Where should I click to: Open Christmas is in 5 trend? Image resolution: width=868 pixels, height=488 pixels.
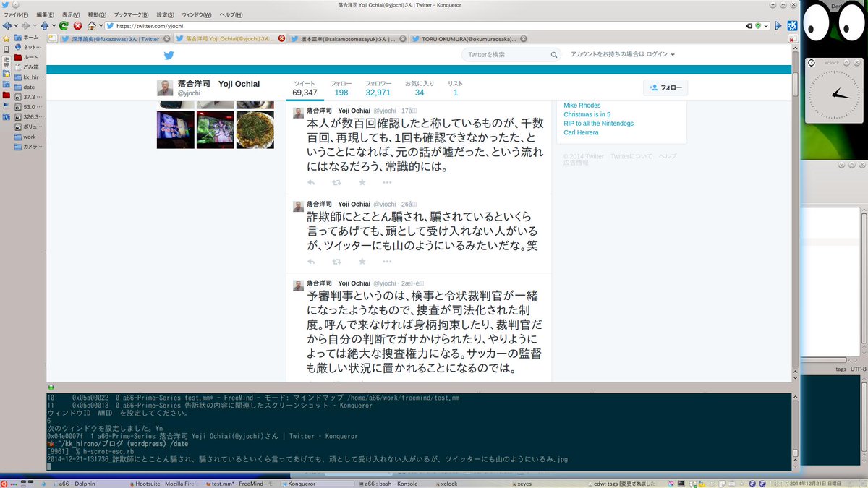587,114
